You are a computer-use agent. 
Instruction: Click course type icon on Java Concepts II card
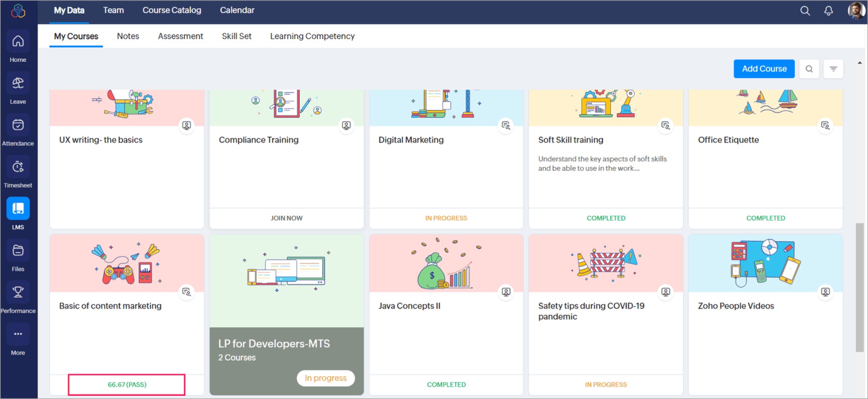(506, 292)
